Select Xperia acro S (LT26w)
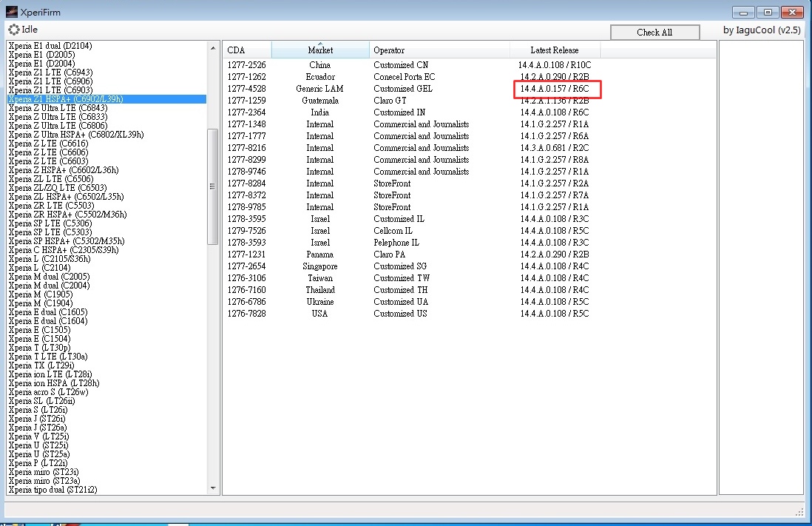 [x=48, y=392]
